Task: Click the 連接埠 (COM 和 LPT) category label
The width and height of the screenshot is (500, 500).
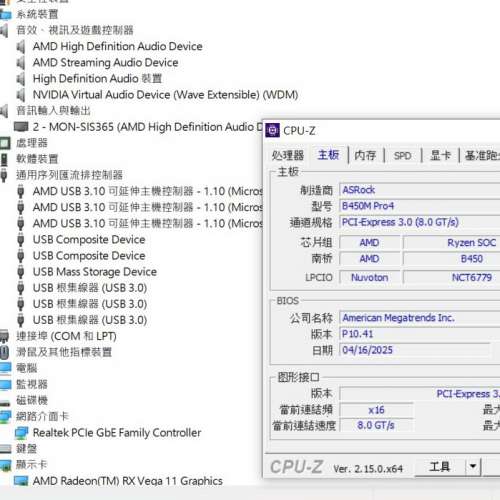Action: [66, 336]
